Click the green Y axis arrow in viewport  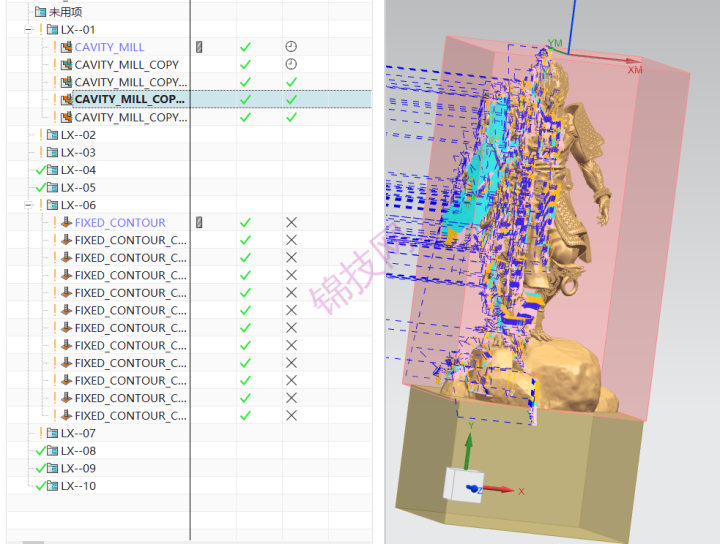pos(468,451)
